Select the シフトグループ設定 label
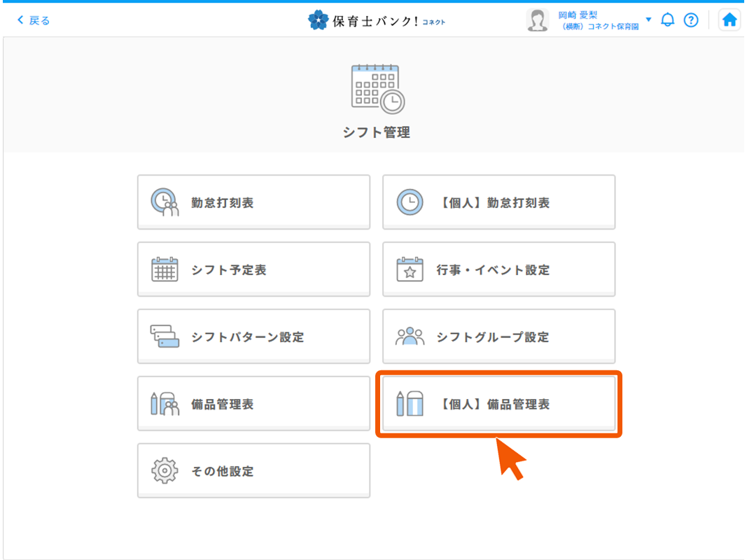 click(x=493, y=337)
